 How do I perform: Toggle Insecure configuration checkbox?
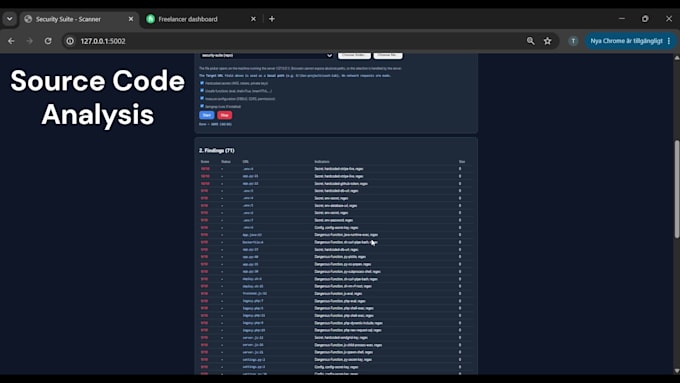pos(202,98)
